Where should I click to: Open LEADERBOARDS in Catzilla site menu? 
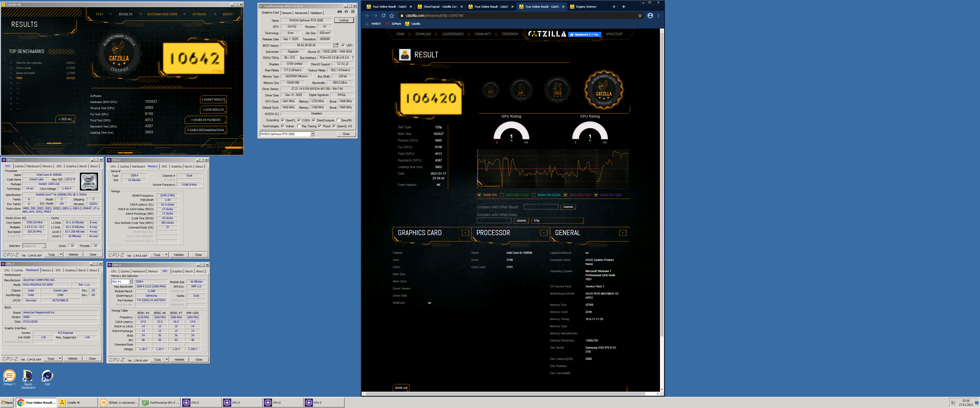(x=453, y=34)
